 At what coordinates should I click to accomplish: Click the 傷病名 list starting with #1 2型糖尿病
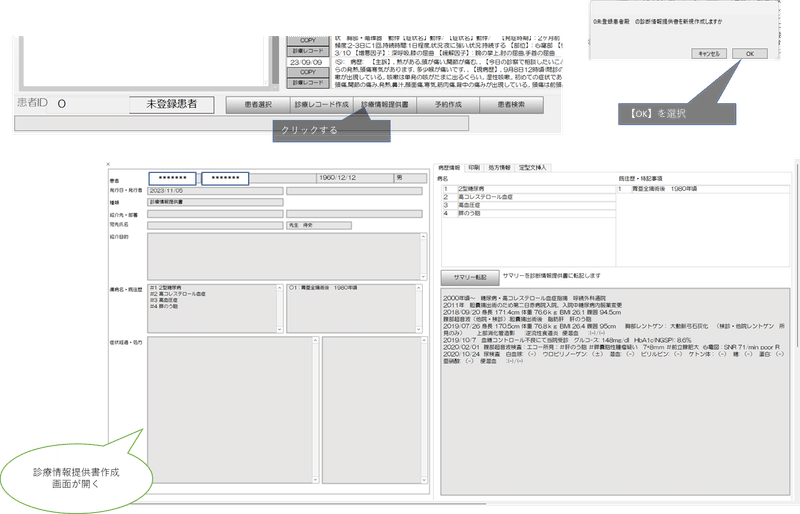[212, 308]
